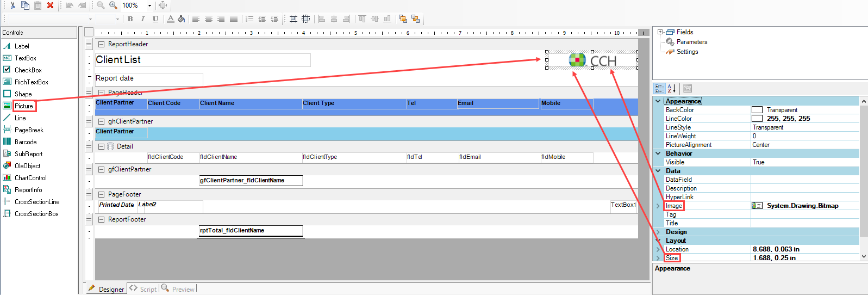The height and width of the screenshot is (295, 868).
Task: Collapse the ghClientPartner section
Action: (101, 122)
